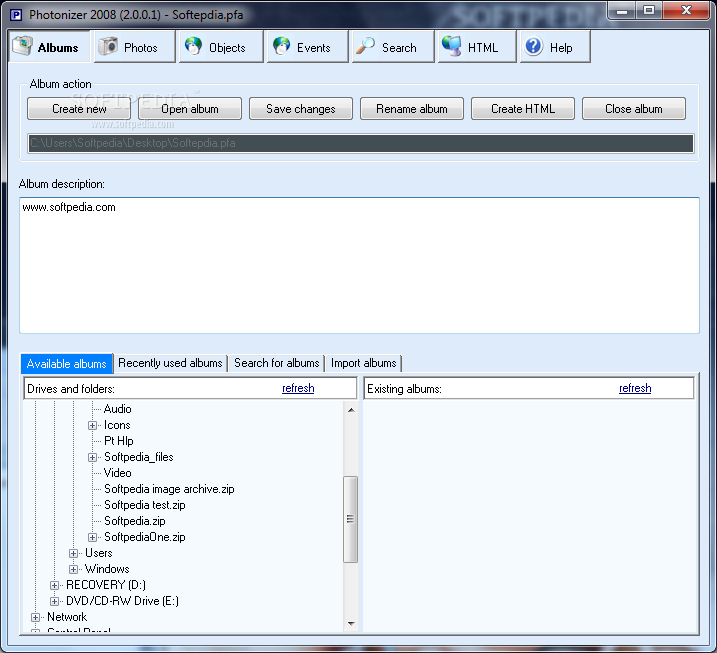
Task: Select Softpedia image archive.zip
Action: click(x=169, y=489)
